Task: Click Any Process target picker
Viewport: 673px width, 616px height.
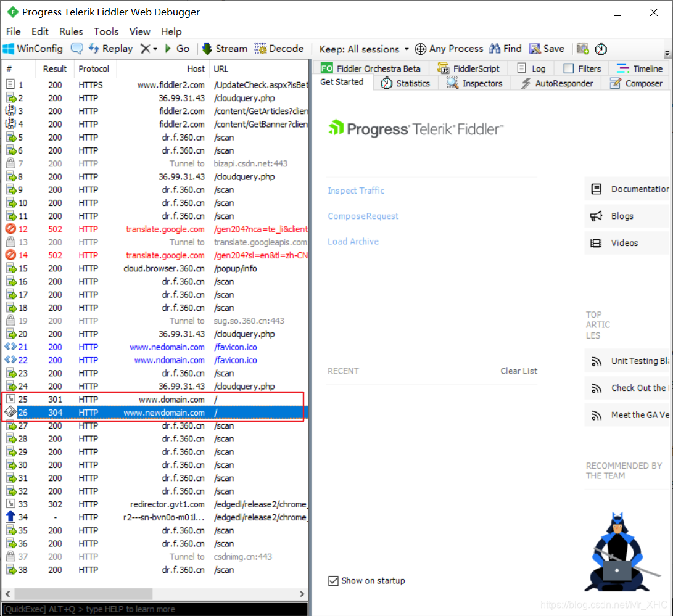Action: click(449, 49)
